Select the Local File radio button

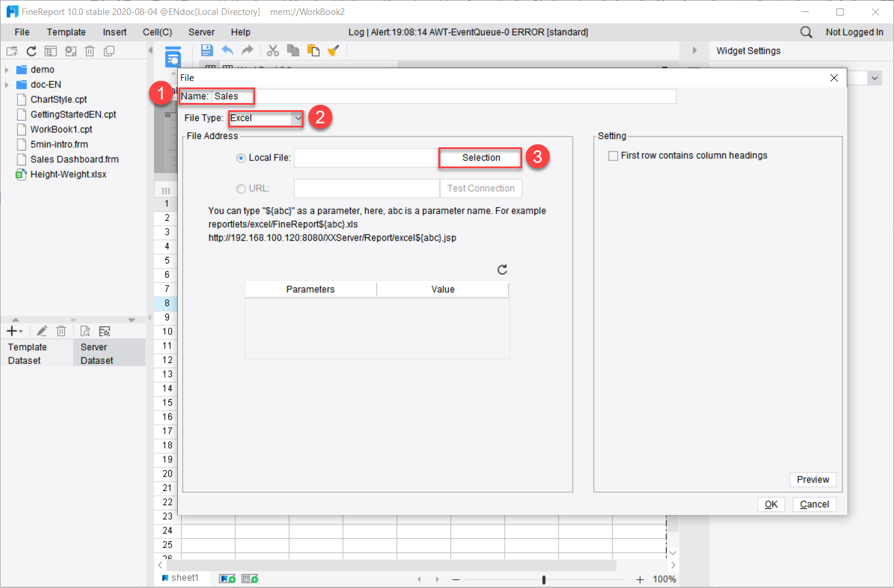241,158
